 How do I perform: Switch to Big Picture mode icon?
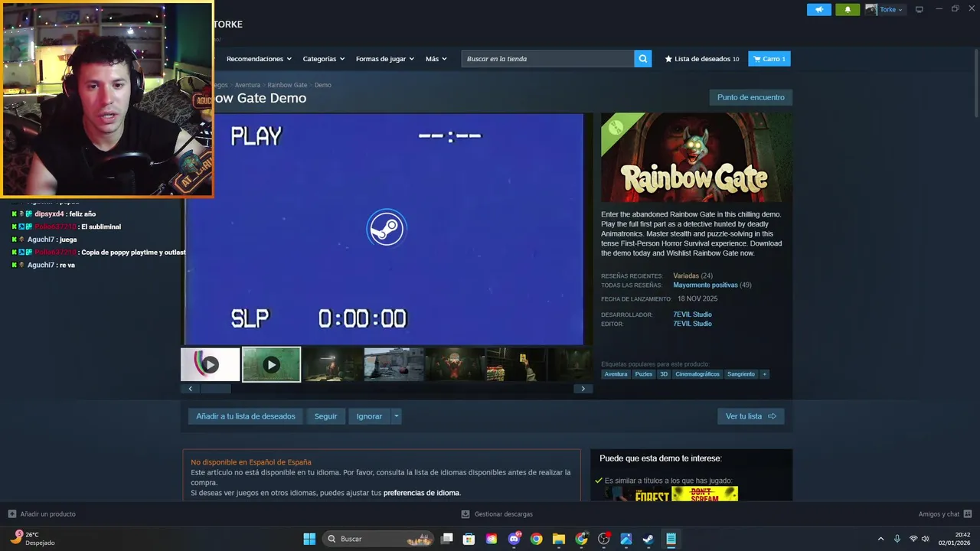(920, 10)
